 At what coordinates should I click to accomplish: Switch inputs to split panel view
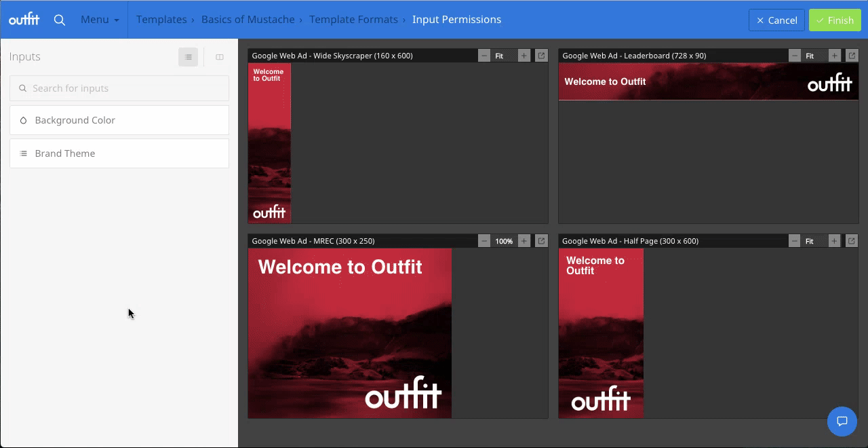coord(220,57)
